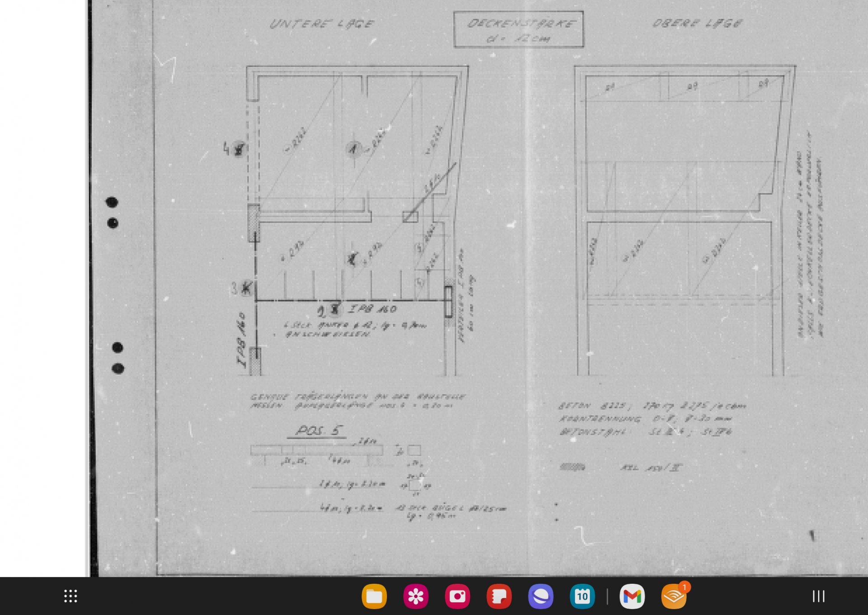Tap the vertical IPB 160 label
The image size is (868, 615).
tap(242, 338)
